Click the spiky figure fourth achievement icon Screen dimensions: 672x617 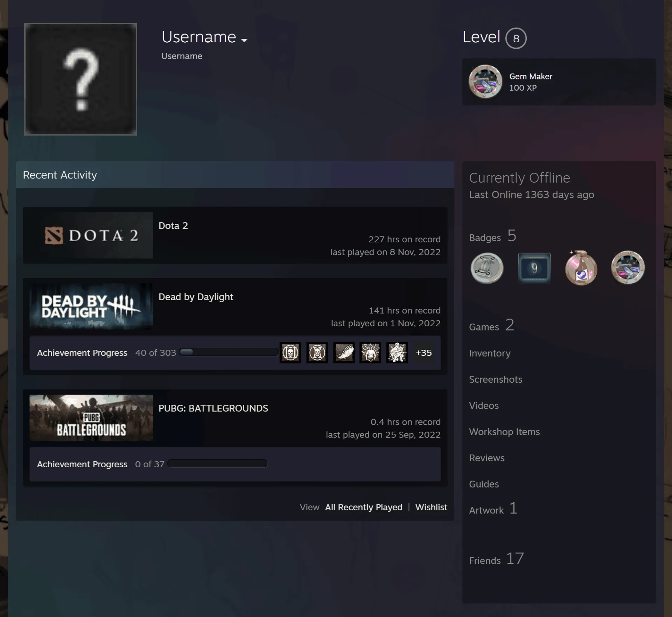(x=370, y=353)
